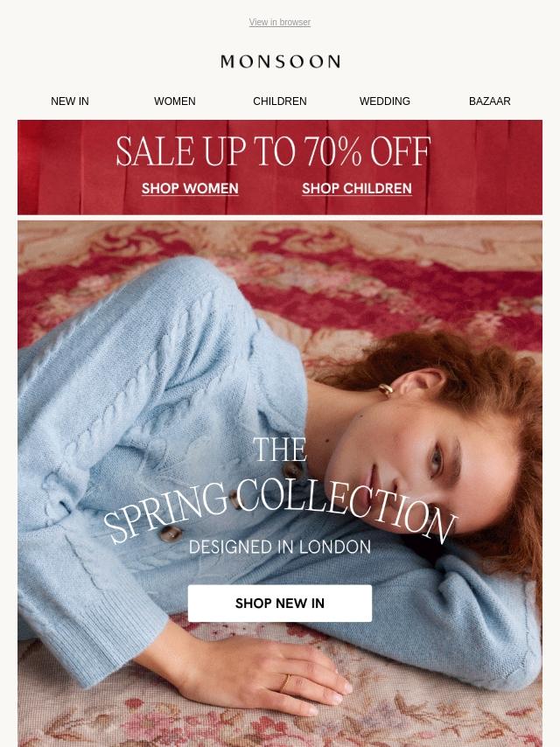Follow the SHOP CHILDREN sale link
This screenshot has height=747, width=560.
point(357,189)
